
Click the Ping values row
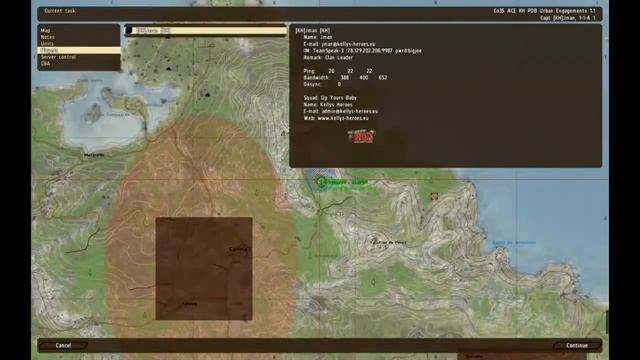[x=338, y=71]
